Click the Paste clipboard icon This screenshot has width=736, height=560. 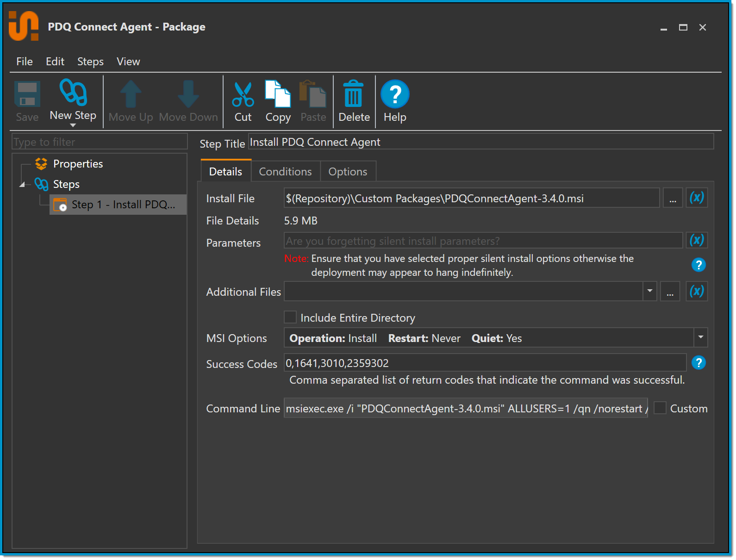point(313,94)
